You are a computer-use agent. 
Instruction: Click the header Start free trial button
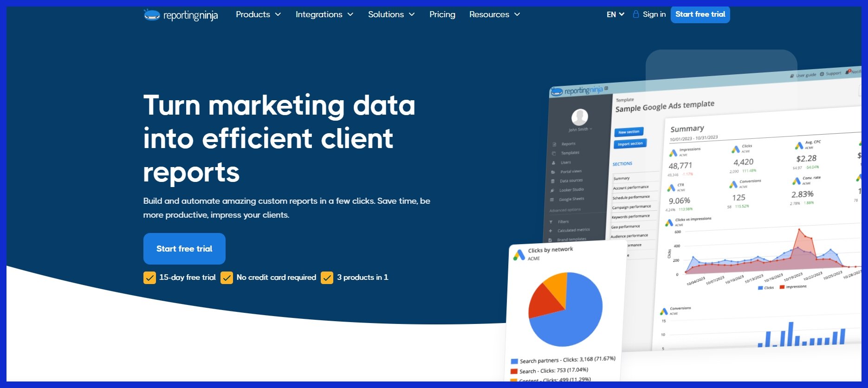coord(700,14)
